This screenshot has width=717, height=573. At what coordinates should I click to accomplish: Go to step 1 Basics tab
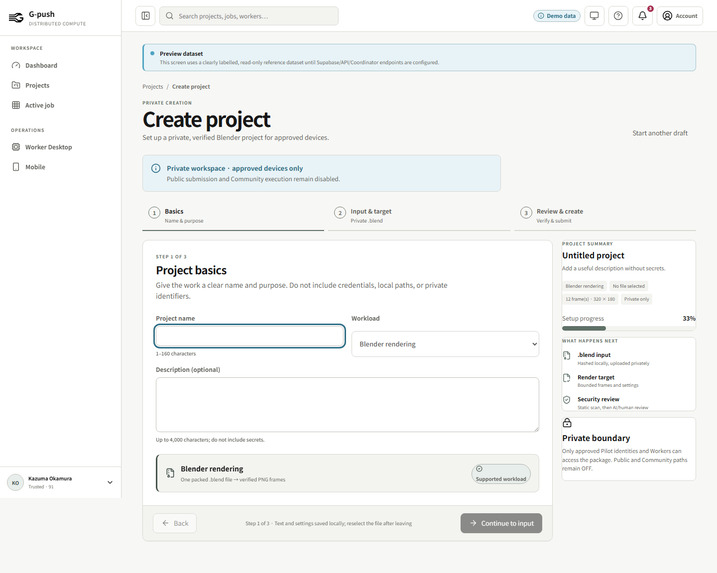tap(233, 215)
